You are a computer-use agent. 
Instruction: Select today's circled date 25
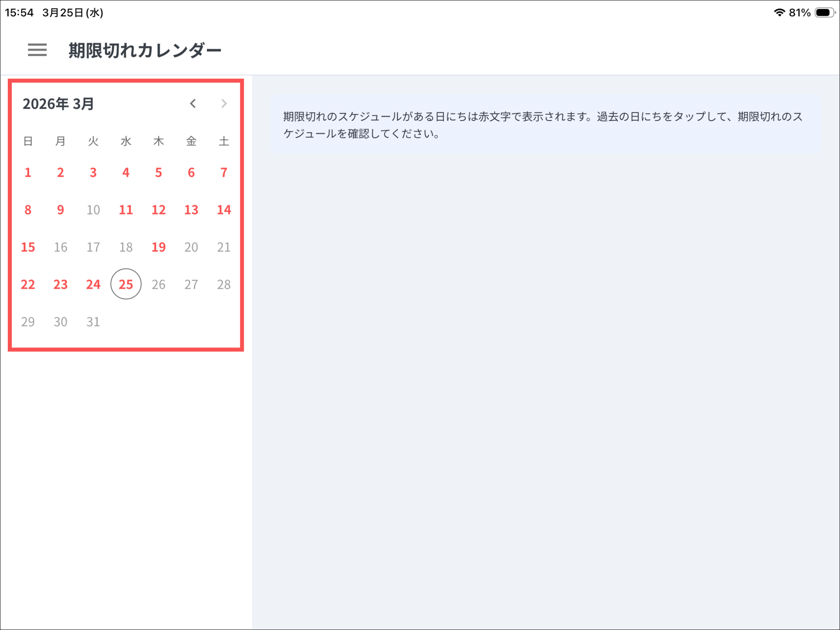tap(126, 284)
